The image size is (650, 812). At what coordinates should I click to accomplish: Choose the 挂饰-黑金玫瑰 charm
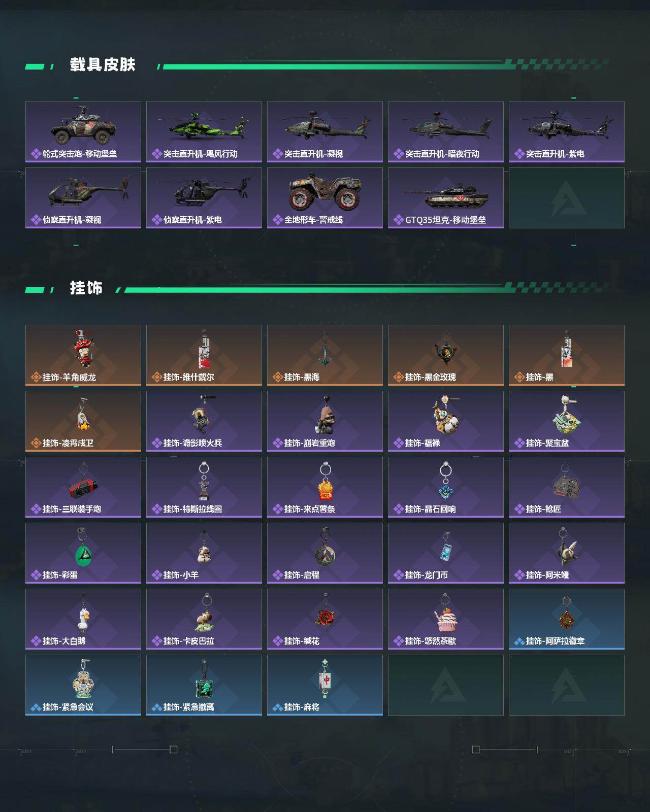click(446, 355)
